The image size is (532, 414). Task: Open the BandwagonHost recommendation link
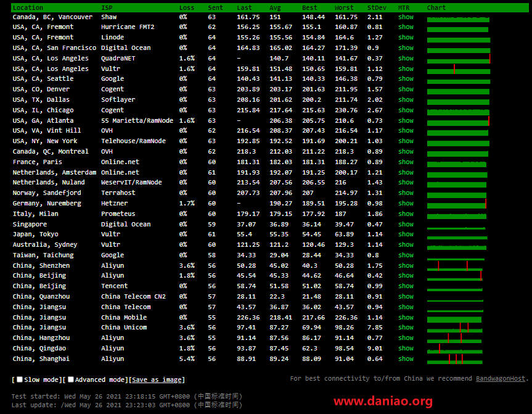pos(501,378)
